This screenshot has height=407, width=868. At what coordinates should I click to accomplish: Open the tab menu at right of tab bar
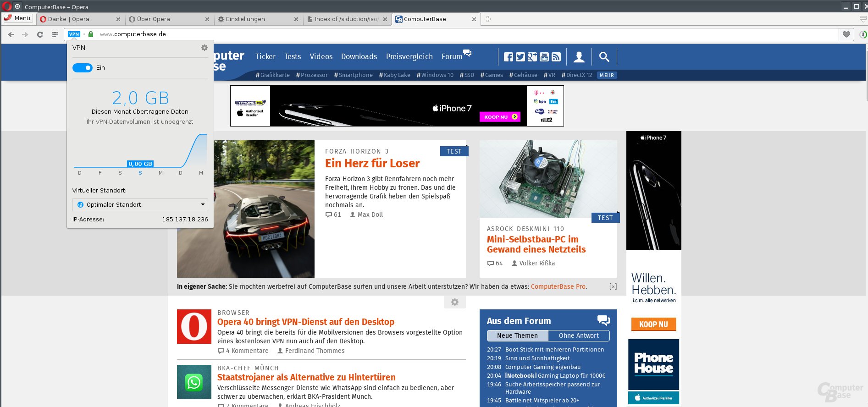coord(862,19)
